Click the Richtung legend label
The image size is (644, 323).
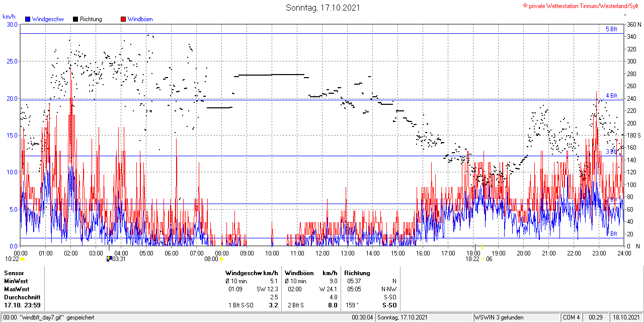(x=91, y=19)
